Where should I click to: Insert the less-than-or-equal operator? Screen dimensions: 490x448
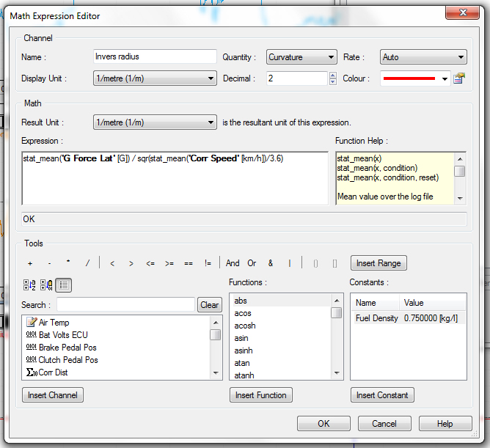pos(150,263)
